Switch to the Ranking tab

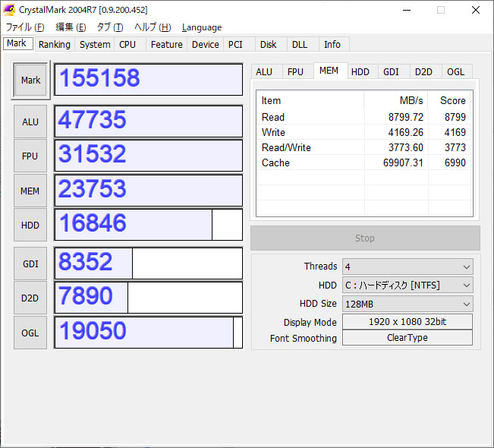pyautogui.click(x=55, y=45)
